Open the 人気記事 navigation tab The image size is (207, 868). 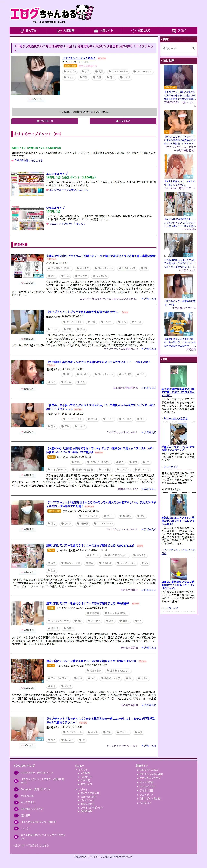(66, 31)
